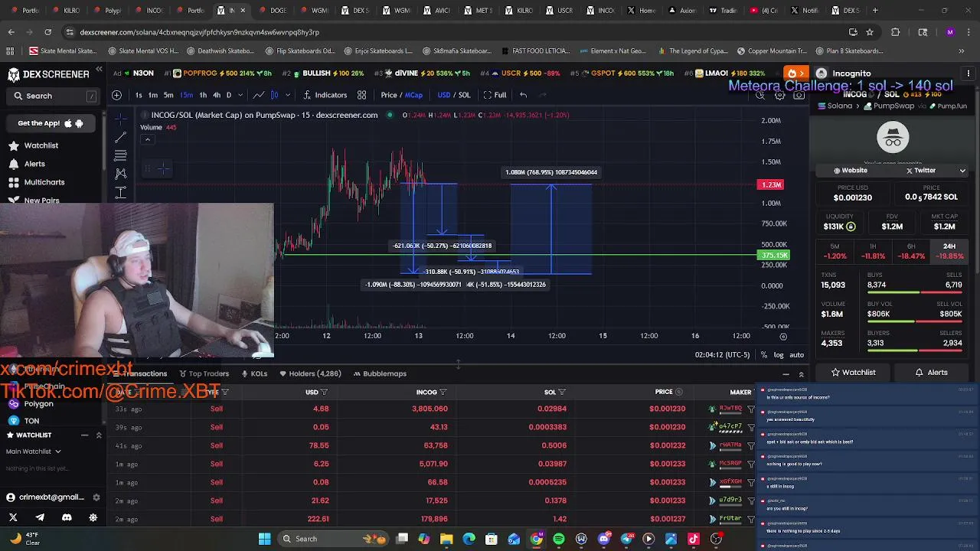This screenshot has height=551, width=980.
Task: Open Main Watchlist dropdown
Action: coord(34,452)
